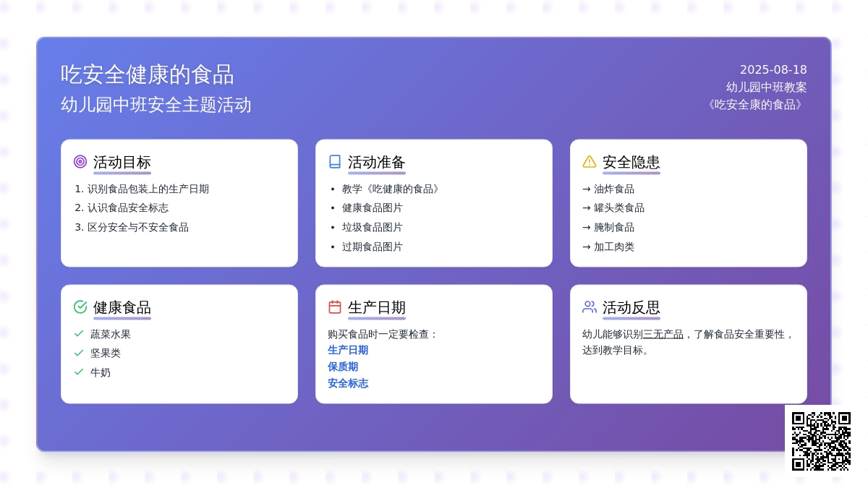The image size is (868, 488).
Task: Click the 活动反思 card heading
Action: (631, 308)
